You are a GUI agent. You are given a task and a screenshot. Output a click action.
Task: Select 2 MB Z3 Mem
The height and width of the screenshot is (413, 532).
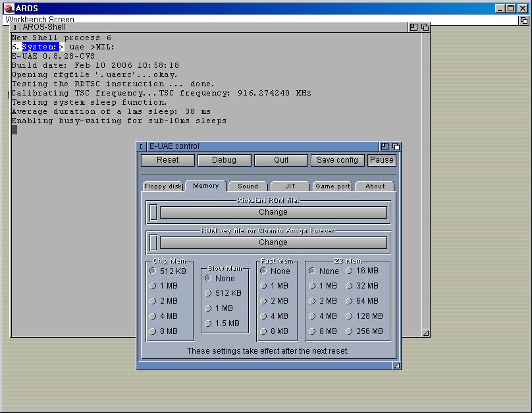click(313, 301)
